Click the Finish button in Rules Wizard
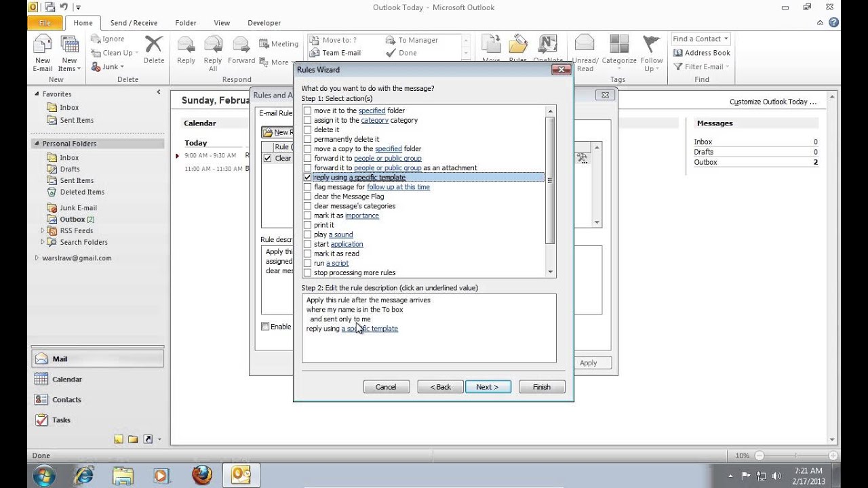 pos(542,387)
